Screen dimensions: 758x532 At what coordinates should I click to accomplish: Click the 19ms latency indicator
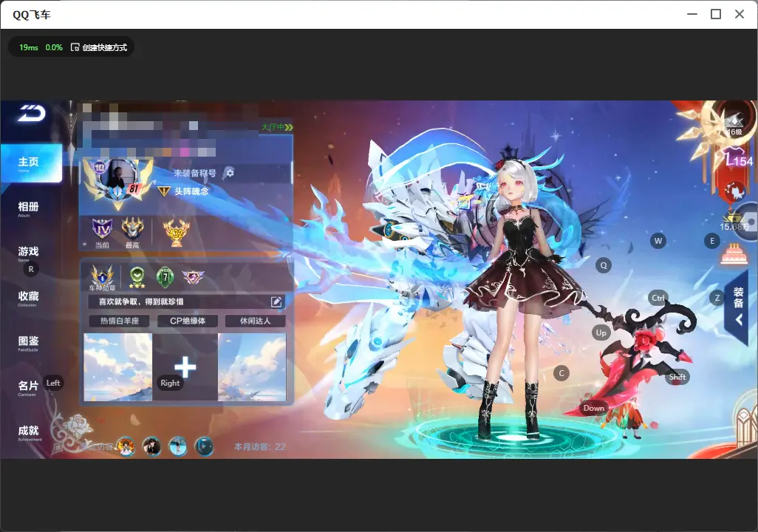tap(29, 47)
